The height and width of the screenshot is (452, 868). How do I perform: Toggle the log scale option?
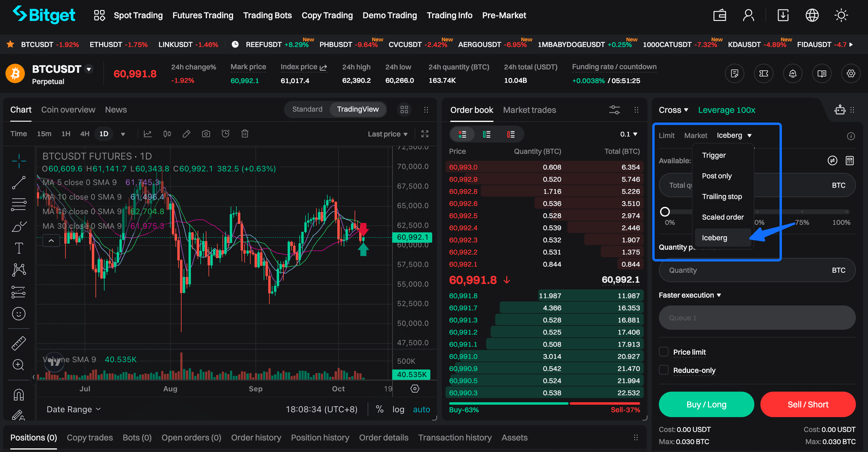pos(398,410)
